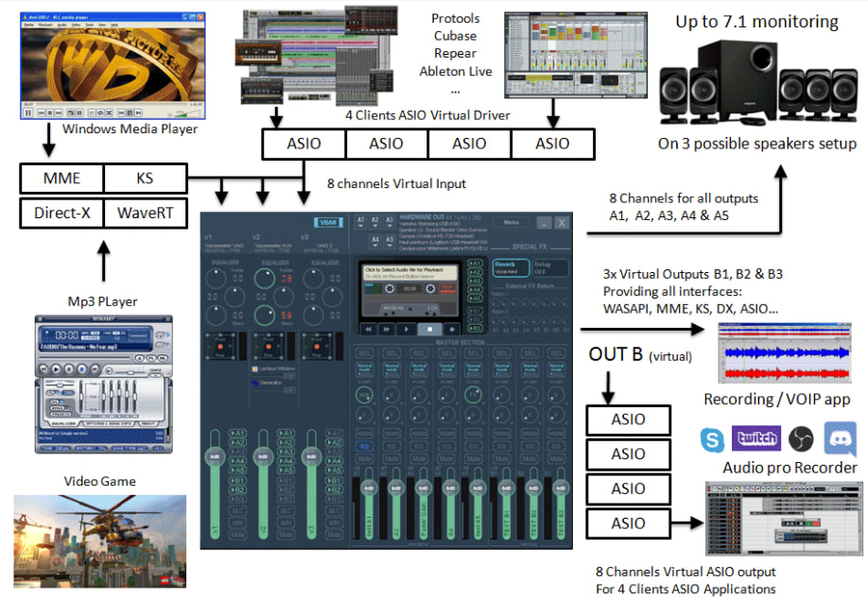Toggle the cassette B3 output assignment

click(475, 328)
